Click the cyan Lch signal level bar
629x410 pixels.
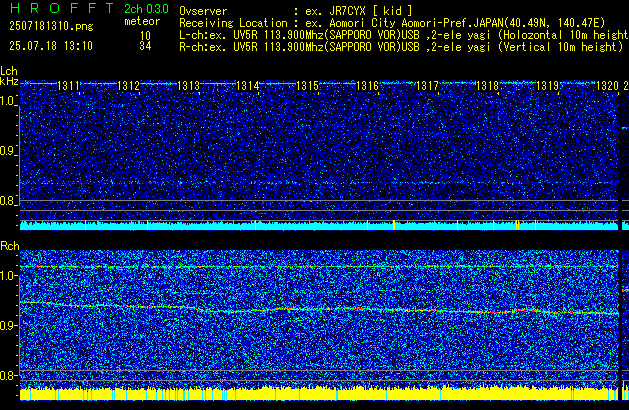point(319,225)
